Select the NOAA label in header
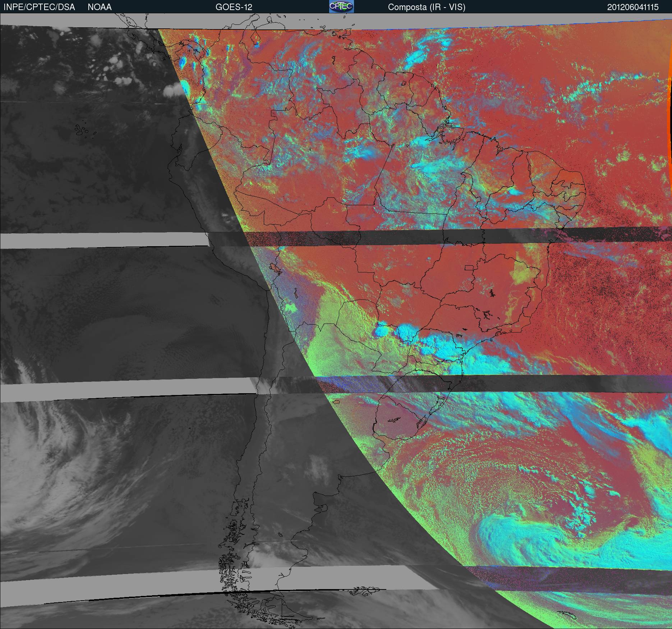The height and width of the screenshot is (629, 672). point(100,7)
